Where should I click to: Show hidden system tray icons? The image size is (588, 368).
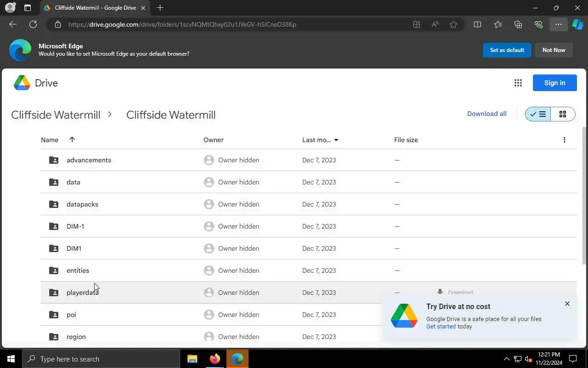pyautogui.click(x=506, y=359)
